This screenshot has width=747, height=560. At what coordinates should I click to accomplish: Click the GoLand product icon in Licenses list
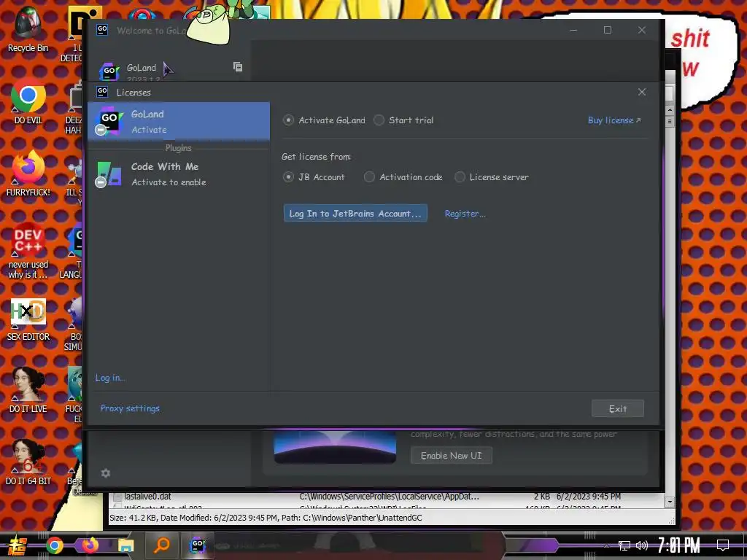point(109,121)
